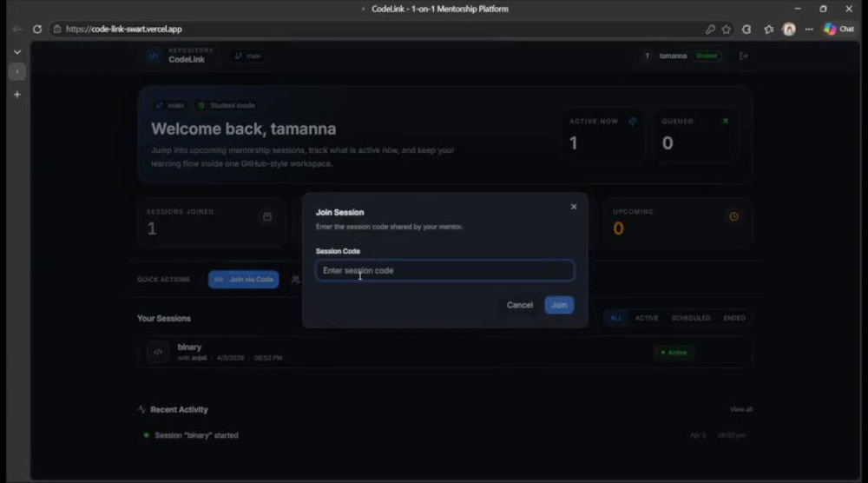Image resolution: width=868 pixels, height=483 pixels.
Task: Expand the vertical tabs chevron
Action: click(17, 52)
